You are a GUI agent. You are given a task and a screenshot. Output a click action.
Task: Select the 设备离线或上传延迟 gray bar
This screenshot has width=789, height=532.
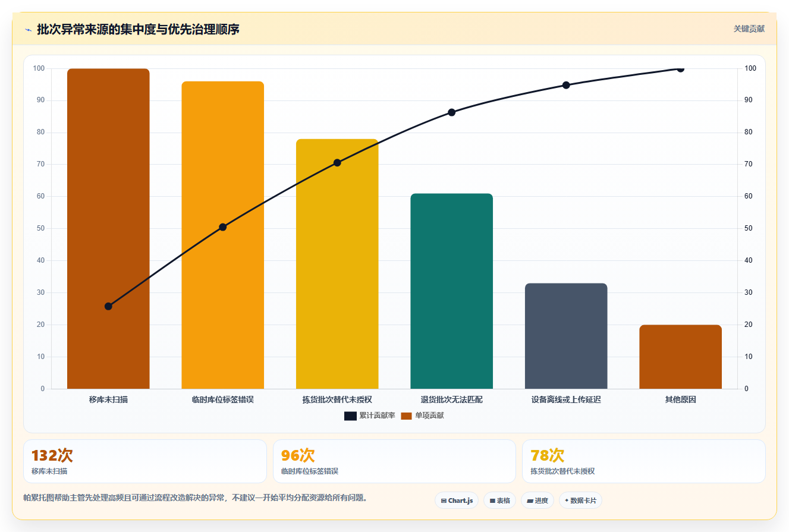coord(566,336)
